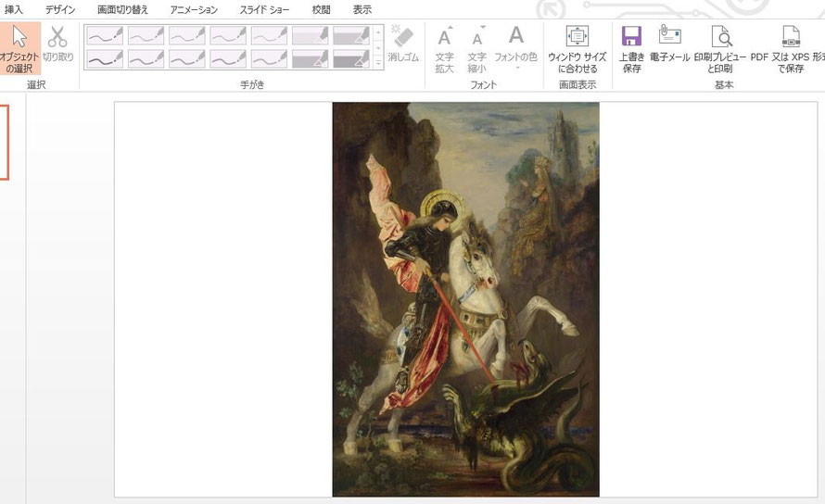Choose the first highlighter in the top gallery row
The height and width of the screenshot is (504, 825).
(310, 36)
